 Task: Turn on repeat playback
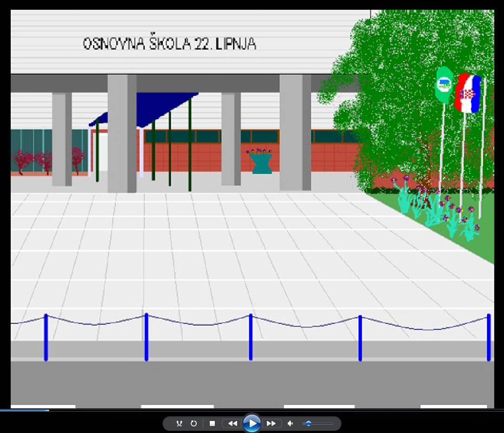point(194,423)
